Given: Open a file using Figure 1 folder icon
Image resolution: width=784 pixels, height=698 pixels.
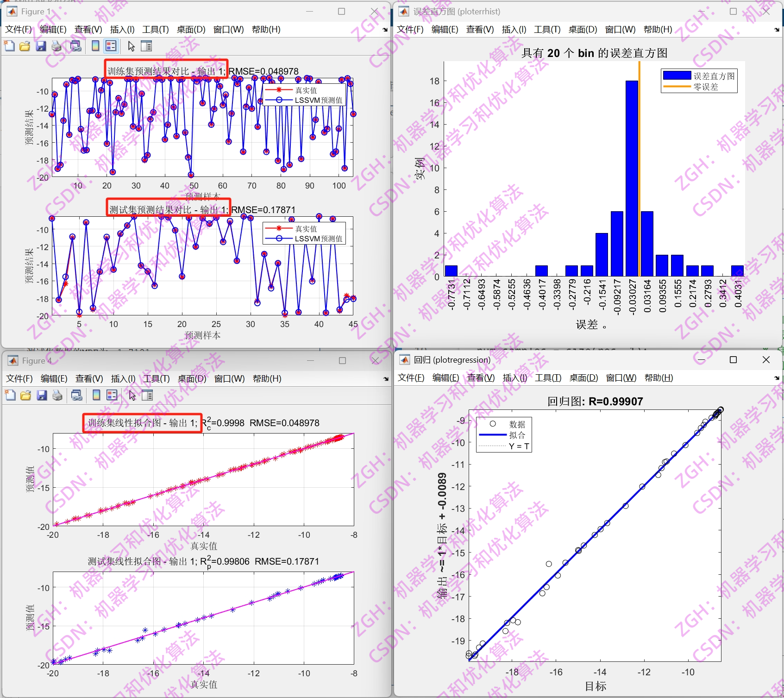Looking at the screenshot, I should tap(25, 46).
